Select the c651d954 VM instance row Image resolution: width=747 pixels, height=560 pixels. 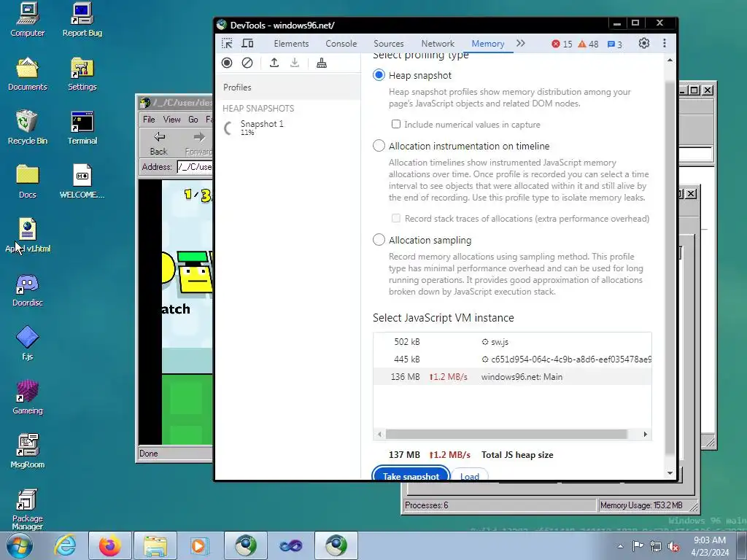pyautogui.click(x=512, y=359)
